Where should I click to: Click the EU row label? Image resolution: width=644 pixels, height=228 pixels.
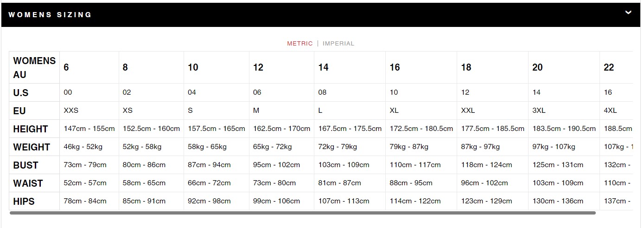[x=19, y=111]
